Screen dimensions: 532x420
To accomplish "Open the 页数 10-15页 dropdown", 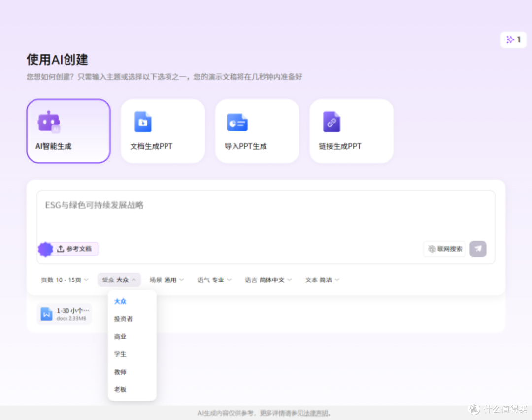I will click(x=65, y=280).
